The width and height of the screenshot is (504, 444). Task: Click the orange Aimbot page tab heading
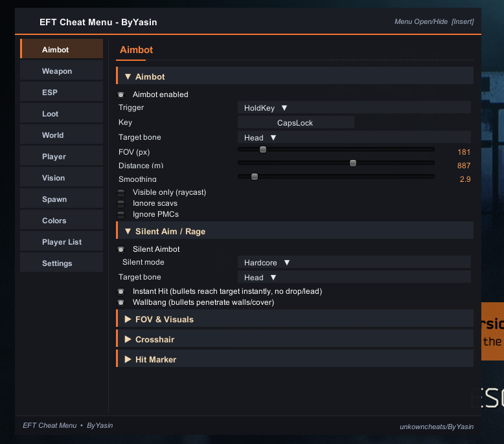pyautogui.click(x=136, y=50)
